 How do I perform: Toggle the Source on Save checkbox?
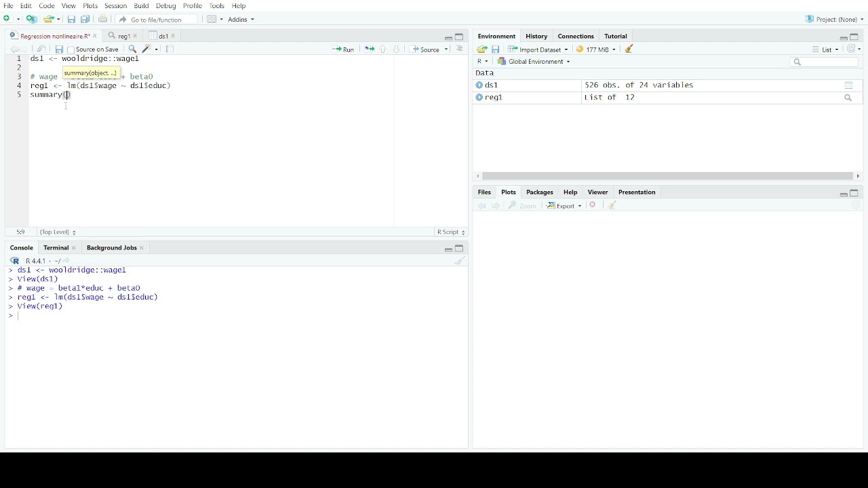coord(71,50)
